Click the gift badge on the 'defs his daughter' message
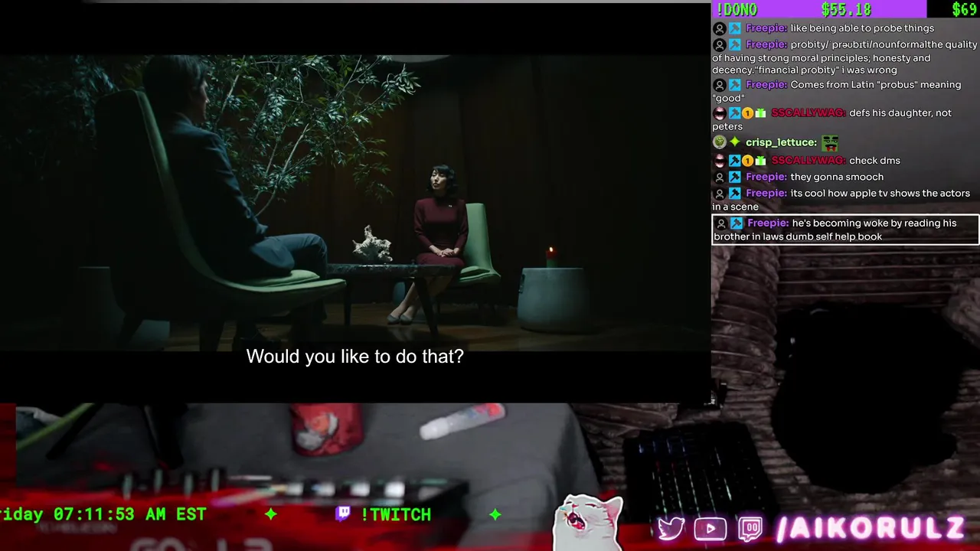The width and height of the screenshot is (980, 551). 760,113
